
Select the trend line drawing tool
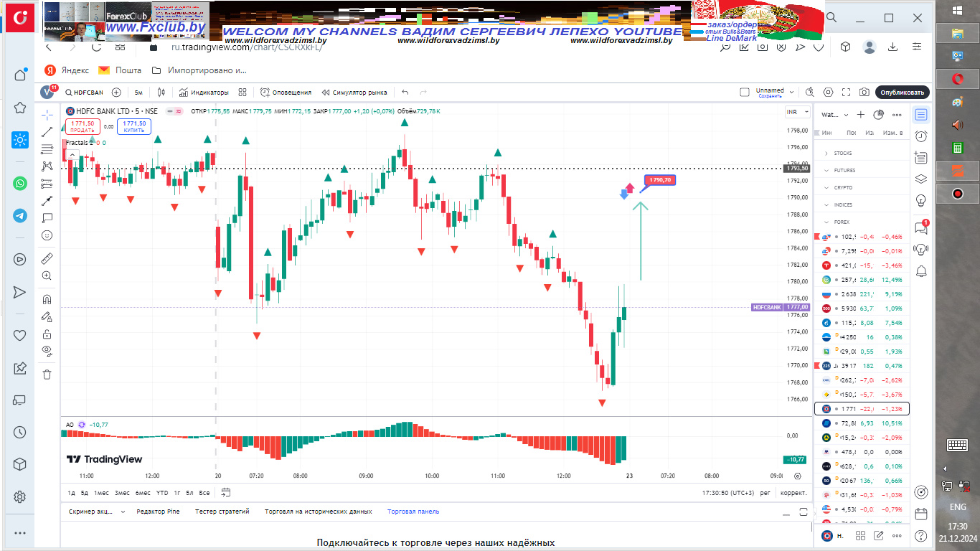click(x=47, y=132)
